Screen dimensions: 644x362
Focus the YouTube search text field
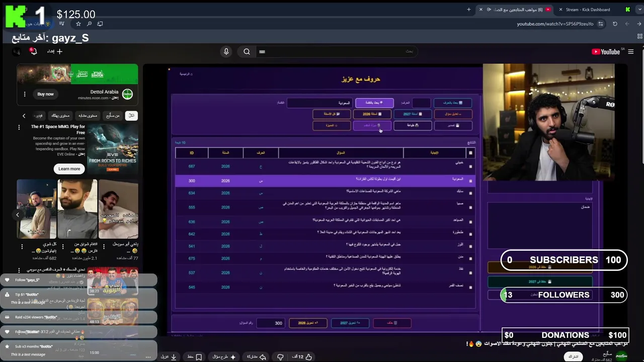coord(336,51)
